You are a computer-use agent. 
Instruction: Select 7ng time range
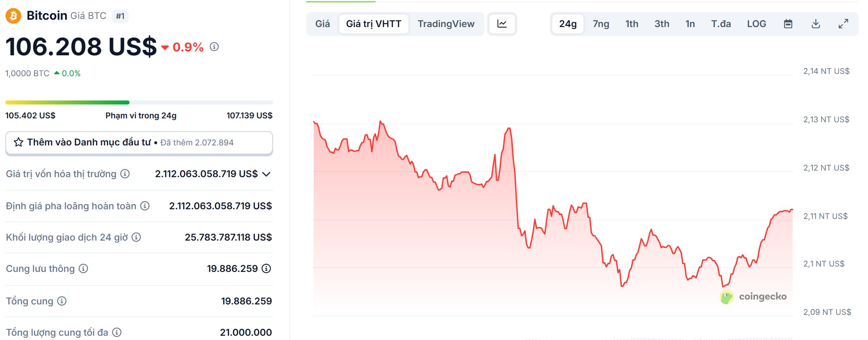coord(601,24)
